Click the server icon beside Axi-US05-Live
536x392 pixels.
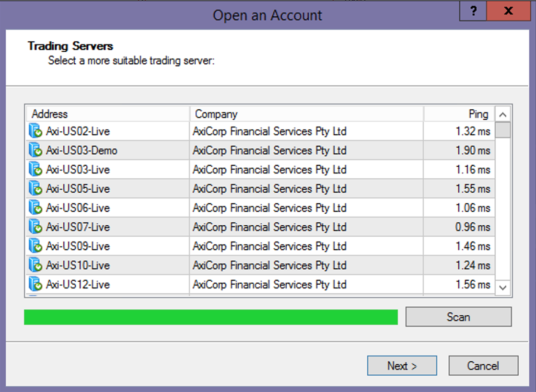point(35,189)
